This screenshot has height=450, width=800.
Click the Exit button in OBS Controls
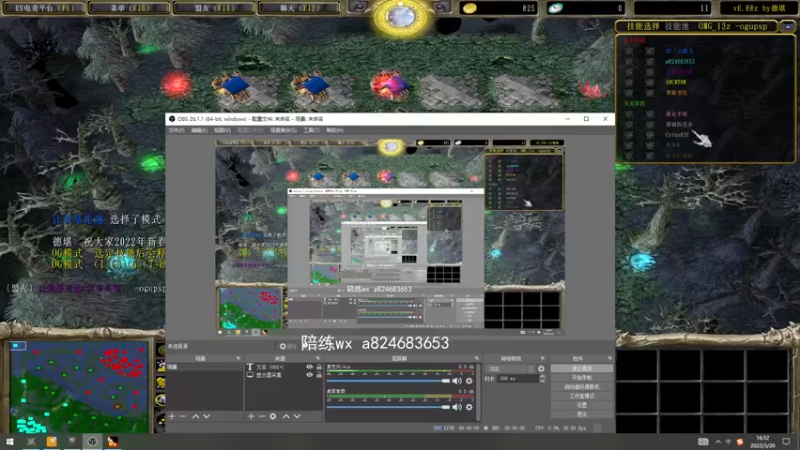point(582,414)
